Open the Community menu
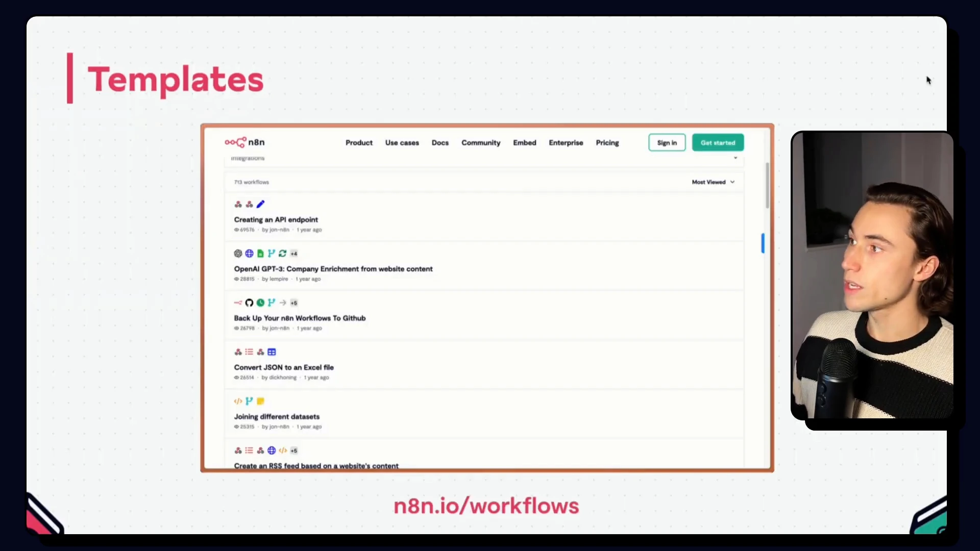The image size is (980, 551). pyautogui.click(x=481, y=143)
